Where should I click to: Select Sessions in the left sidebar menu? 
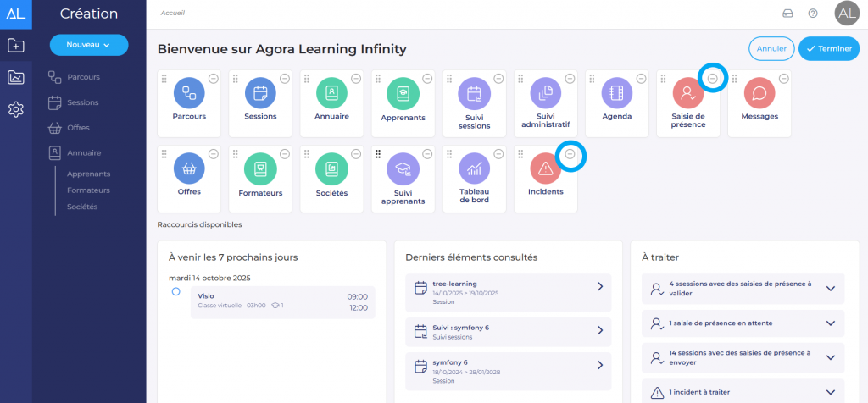(x=82, y=102)
